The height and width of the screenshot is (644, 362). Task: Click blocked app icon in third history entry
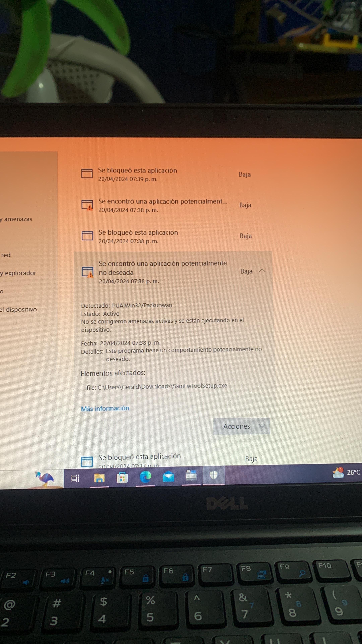(x=87, y=235)
